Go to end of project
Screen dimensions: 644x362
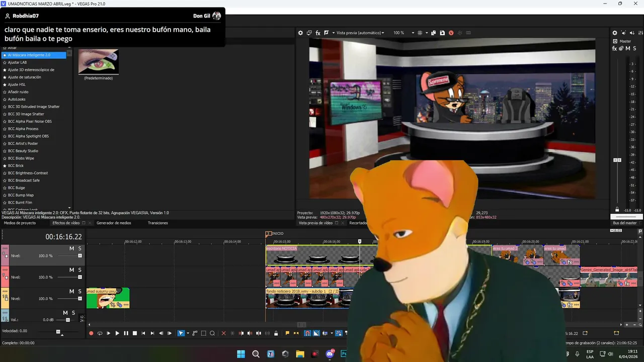(x=152, y=333)
